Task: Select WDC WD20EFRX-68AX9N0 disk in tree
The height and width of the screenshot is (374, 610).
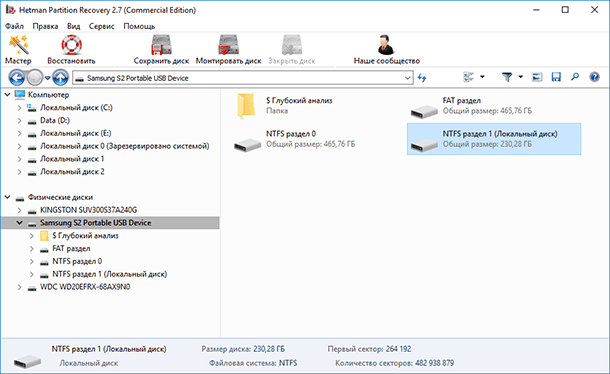Action: (85, 287)
